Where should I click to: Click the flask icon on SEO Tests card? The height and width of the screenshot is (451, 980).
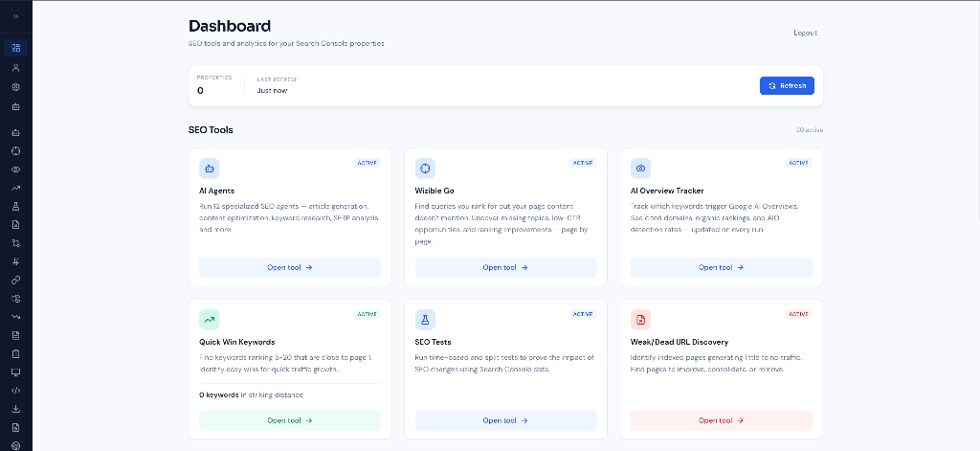coord(425,320)
